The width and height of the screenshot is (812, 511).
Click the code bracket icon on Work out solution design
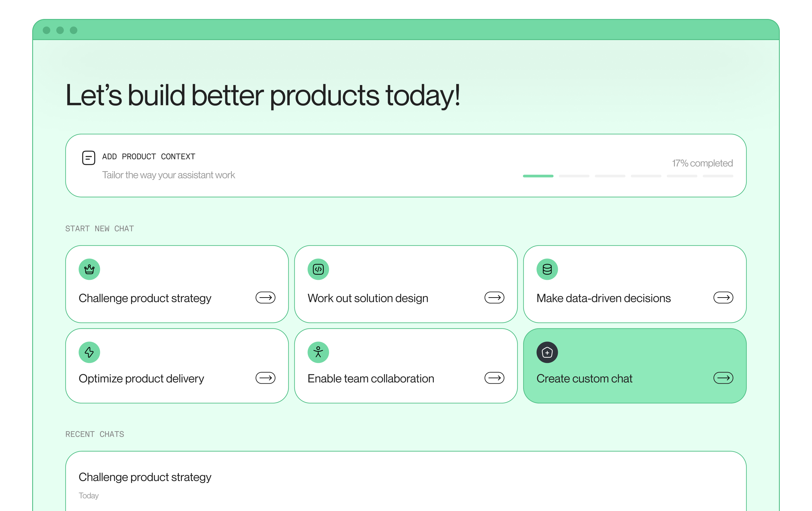coord(318,269)
